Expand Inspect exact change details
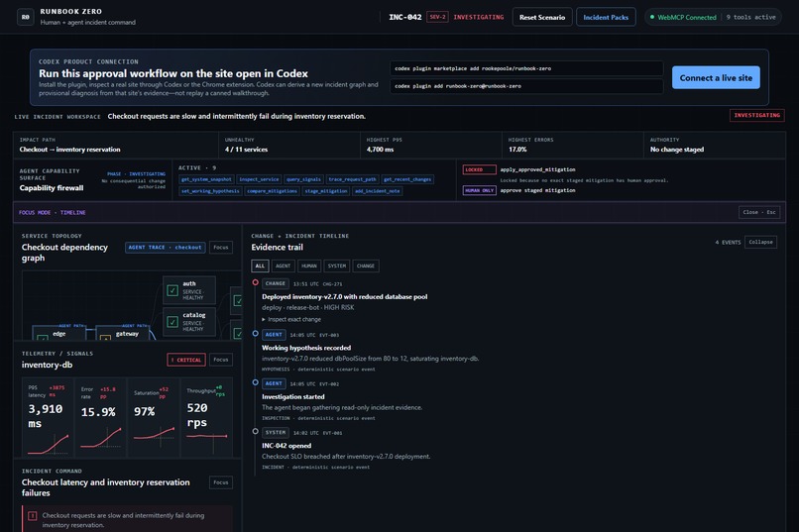 [x=291, y=319]
